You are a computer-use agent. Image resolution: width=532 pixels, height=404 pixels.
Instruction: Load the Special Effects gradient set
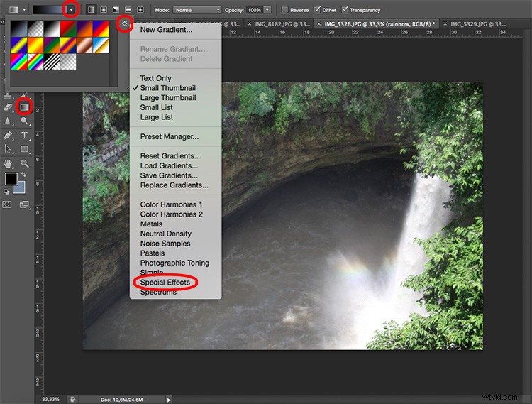click(x=165, y=283)
